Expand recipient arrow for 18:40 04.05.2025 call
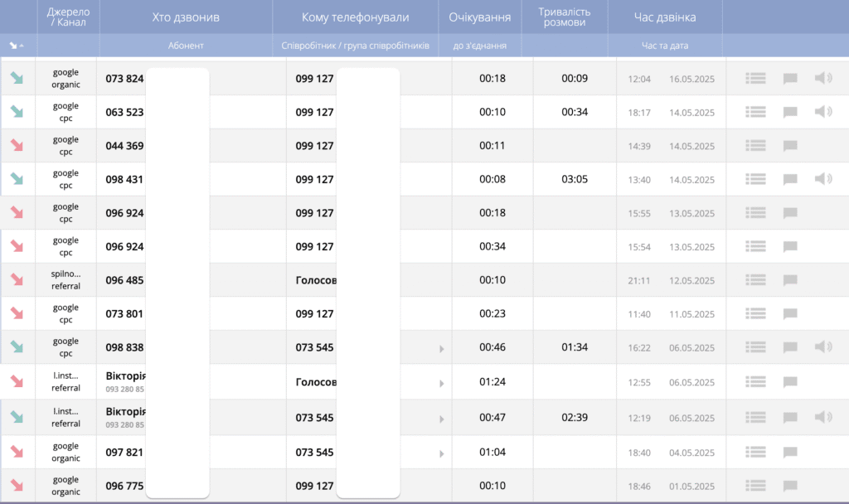Viewport: 849px width, 504px height. (x=441, y=454)
